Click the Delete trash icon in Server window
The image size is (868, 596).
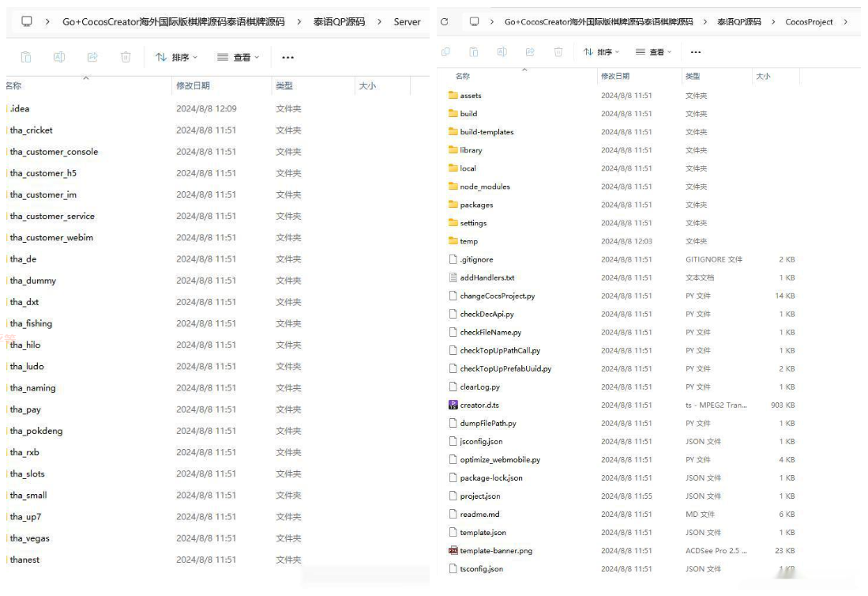(126, 57)
